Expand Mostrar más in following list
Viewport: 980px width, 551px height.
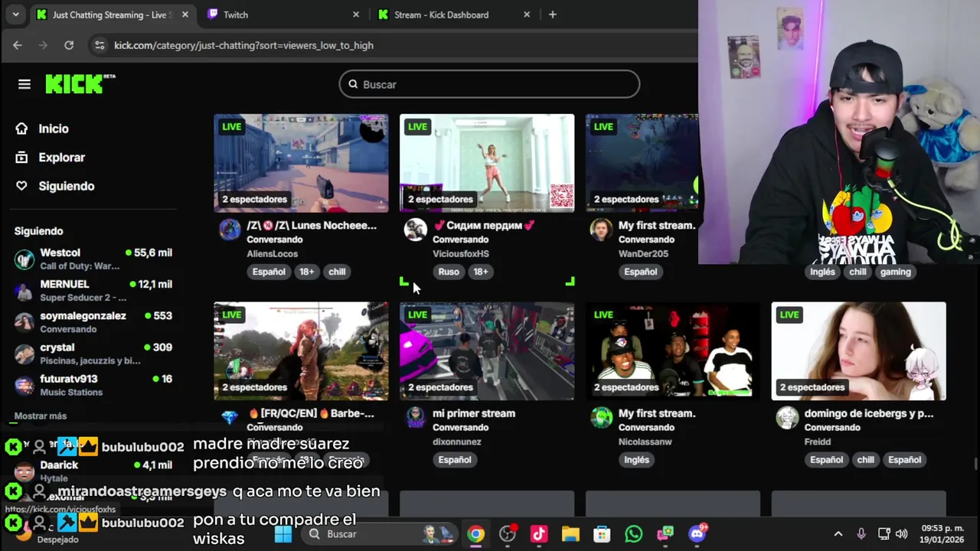41,416
